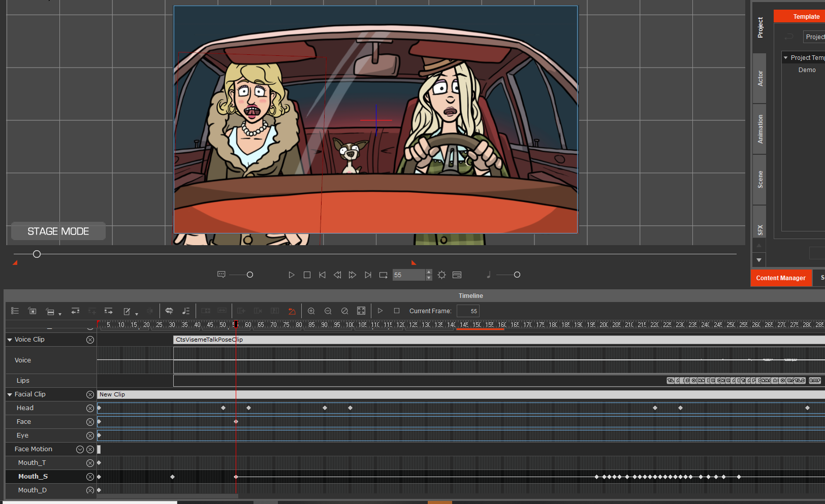Click the Stop button in the playback bar

tap(307, 275)
